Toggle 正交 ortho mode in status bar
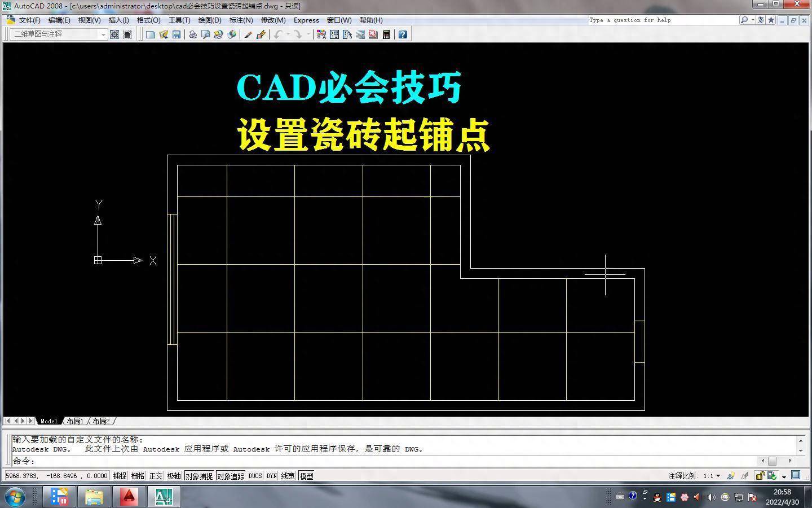 point(156,476)
